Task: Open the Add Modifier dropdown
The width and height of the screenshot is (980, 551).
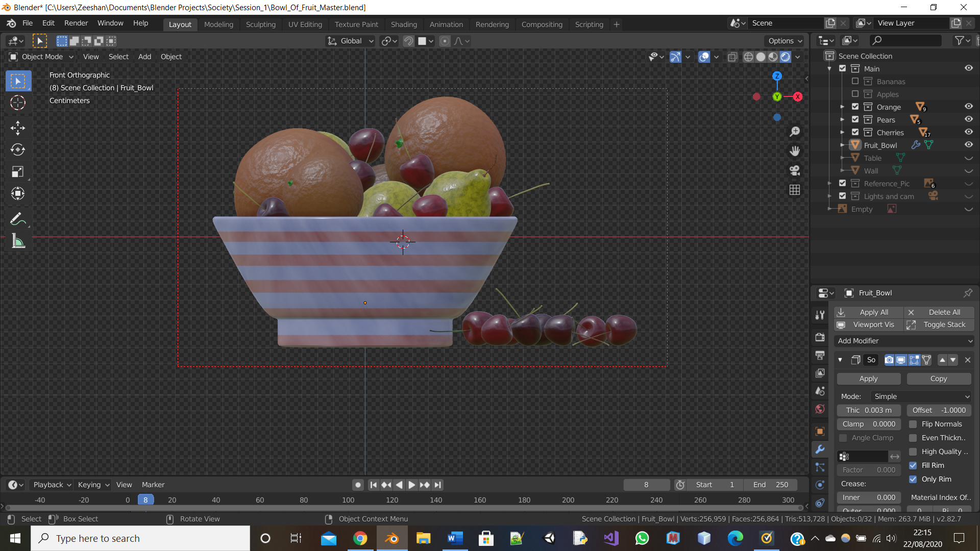Action: tap(904, 341)
